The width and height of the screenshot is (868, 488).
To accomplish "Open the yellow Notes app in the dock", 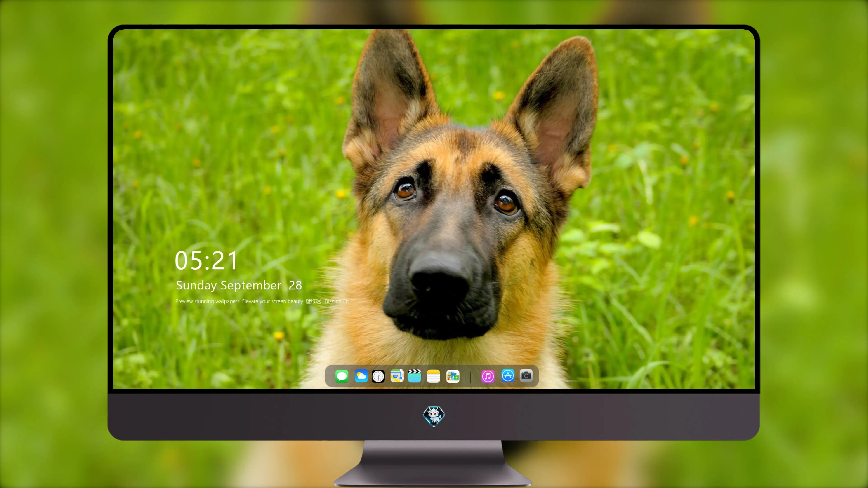I will pos(433,376).
